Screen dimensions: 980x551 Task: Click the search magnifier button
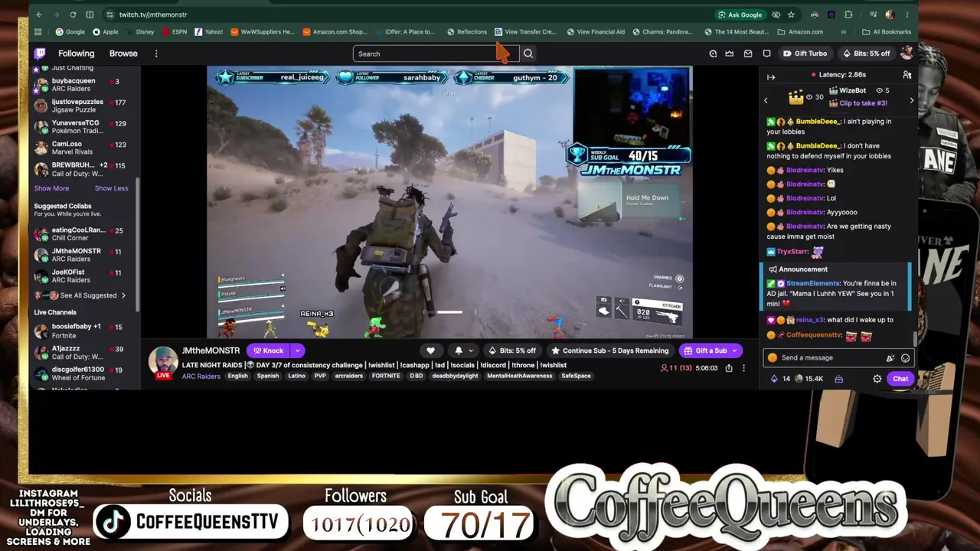coord(528,54)
